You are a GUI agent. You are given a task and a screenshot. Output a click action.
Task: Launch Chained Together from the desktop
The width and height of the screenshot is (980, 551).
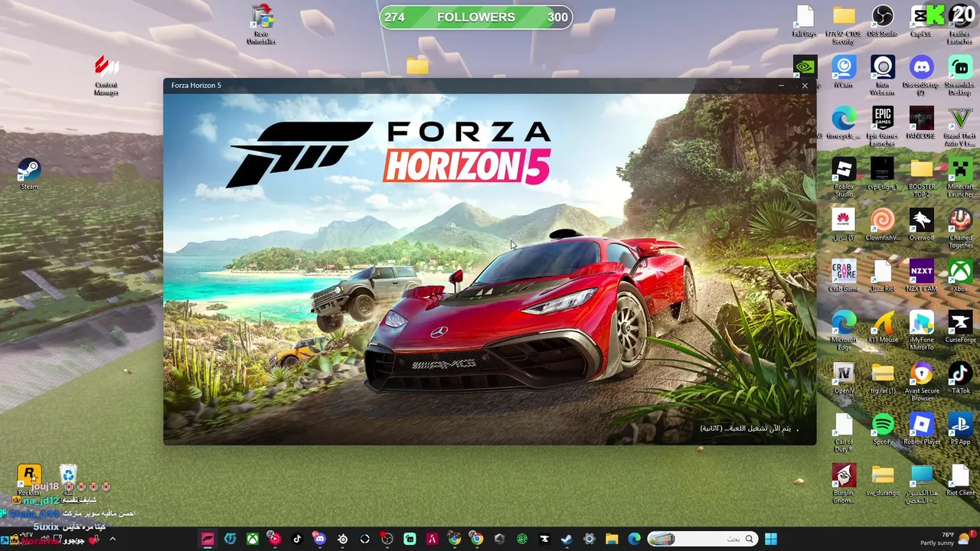click(960, 229)
